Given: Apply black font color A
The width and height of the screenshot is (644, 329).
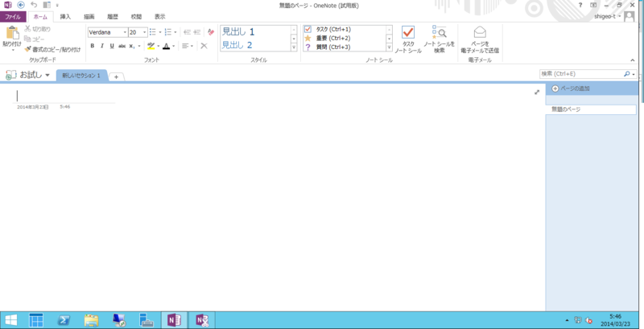Looking at the screenshot, I should click(x=167, y=46).
